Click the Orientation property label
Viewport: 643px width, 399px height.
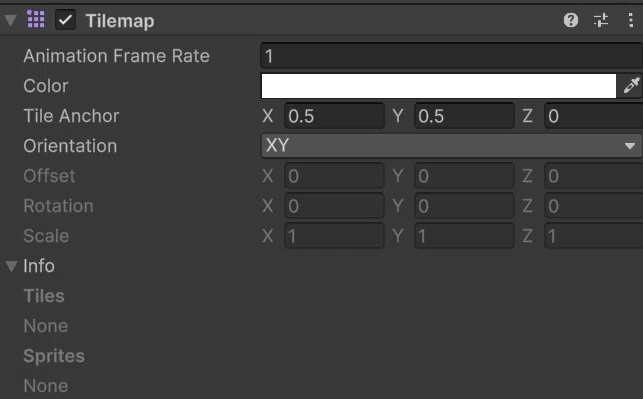[70, 146]
